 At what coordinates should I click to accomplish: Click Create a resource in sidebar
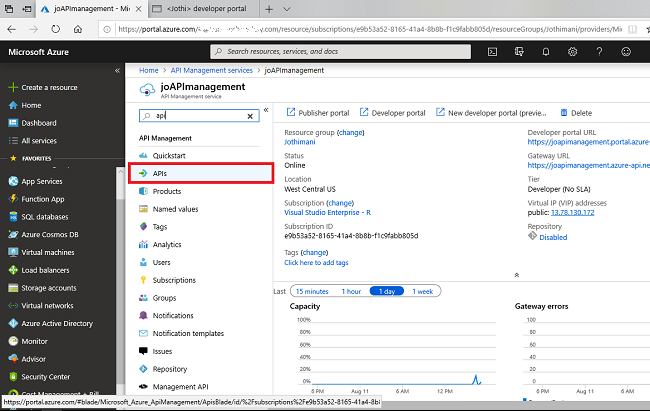pyautogui.click(x=43, y=88)
